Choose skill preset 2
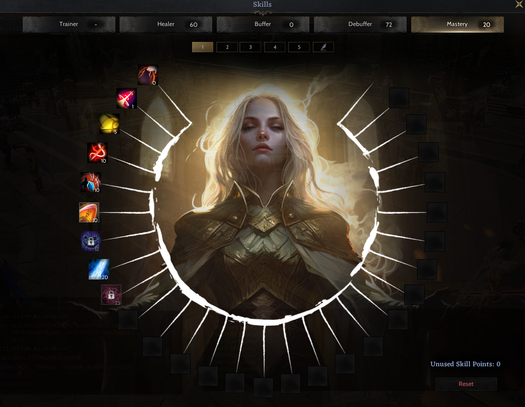The image size is (525, 407). (x=227, y=47)
